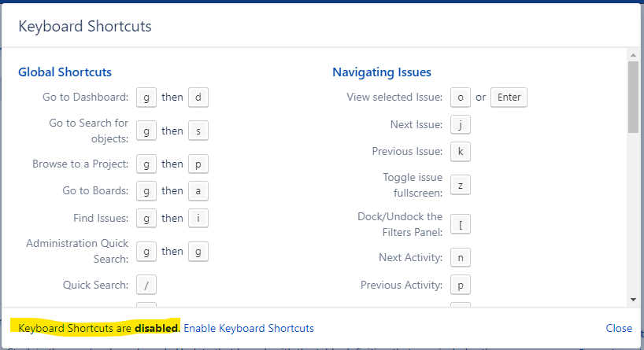Click the scrollbar up arrow
Viewport: 644px width, 350px height.
[x=633, y=55]
